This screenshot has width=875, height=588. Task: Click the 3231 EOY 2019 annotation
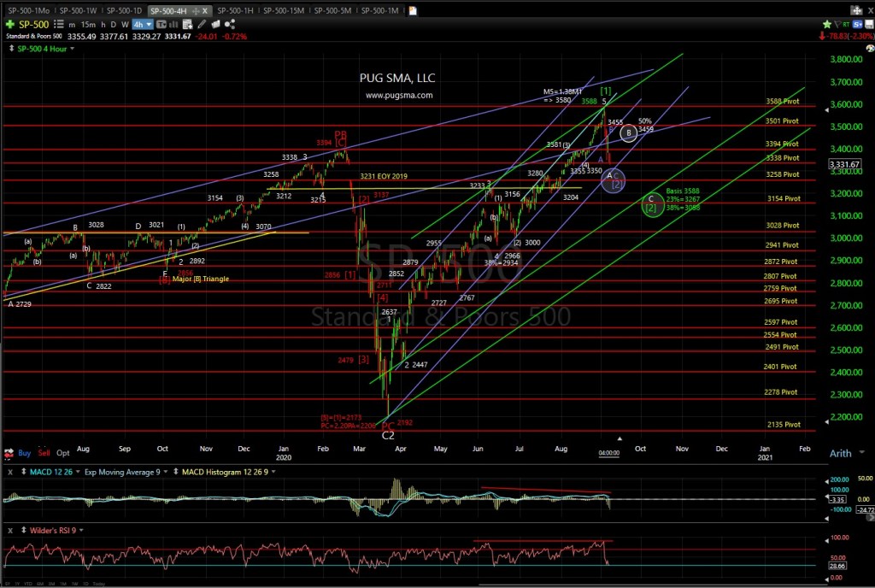coord(384,176)
